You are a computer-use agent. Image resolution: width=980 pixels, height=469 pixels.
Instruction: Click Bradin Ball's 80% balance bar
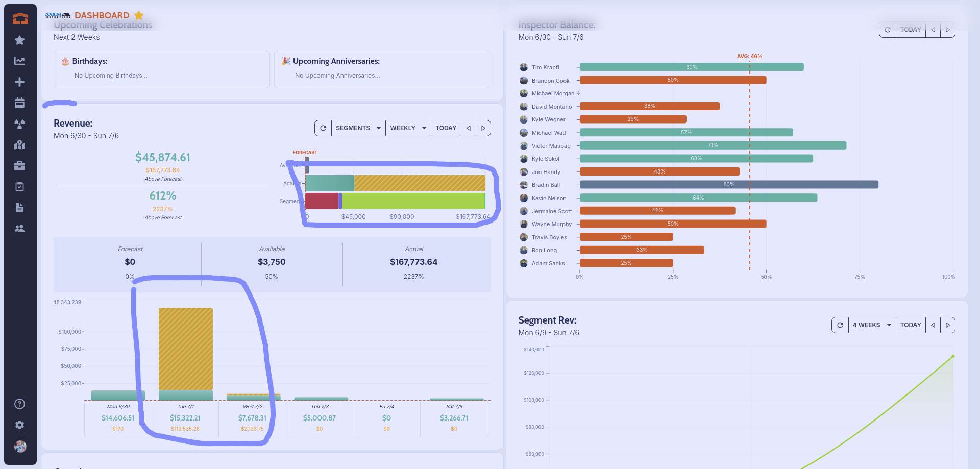[x=728, y=185]
